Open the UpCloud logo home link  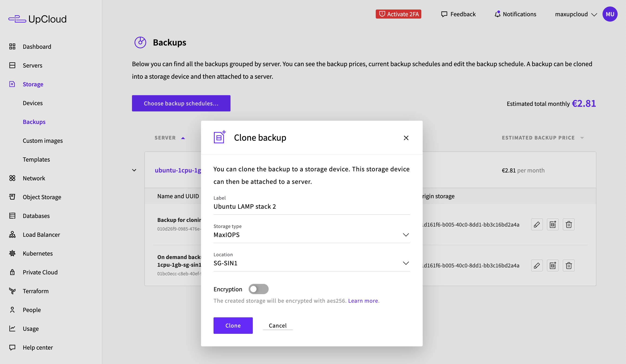point(37,19)
